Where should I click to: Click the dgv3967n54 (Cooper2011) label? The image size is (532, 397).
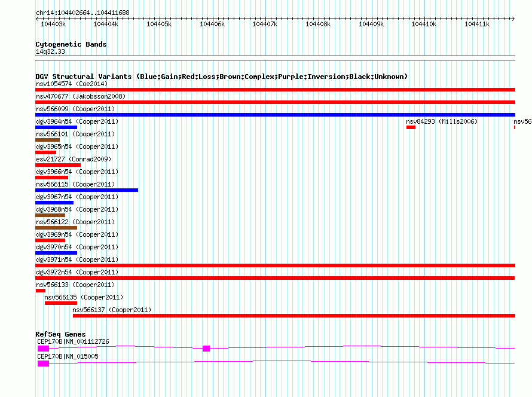pyautogui.click(x=77, y=197)
